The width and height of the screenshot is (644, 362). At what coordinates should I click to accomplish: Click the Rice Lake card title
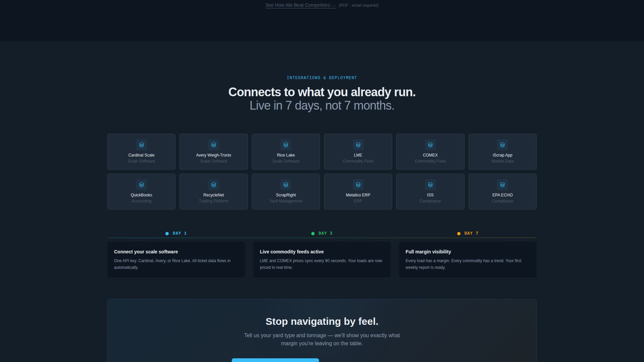tap(286, 155)
